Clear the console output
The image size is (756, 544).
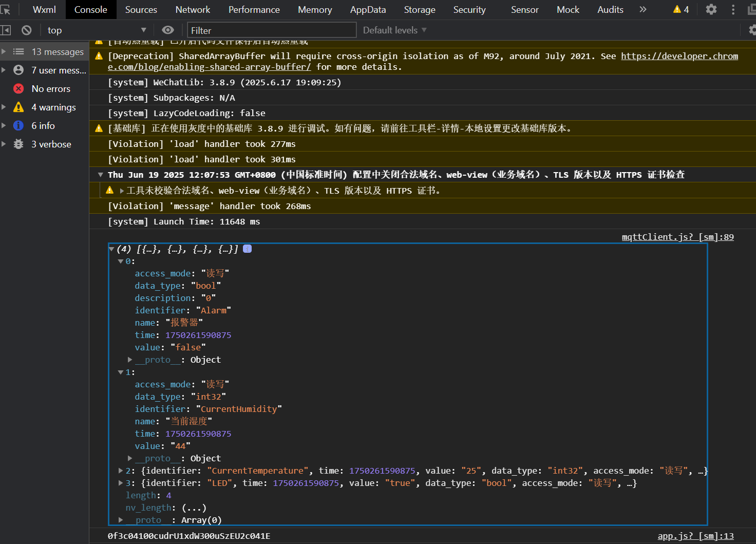(x=26, y=30)
